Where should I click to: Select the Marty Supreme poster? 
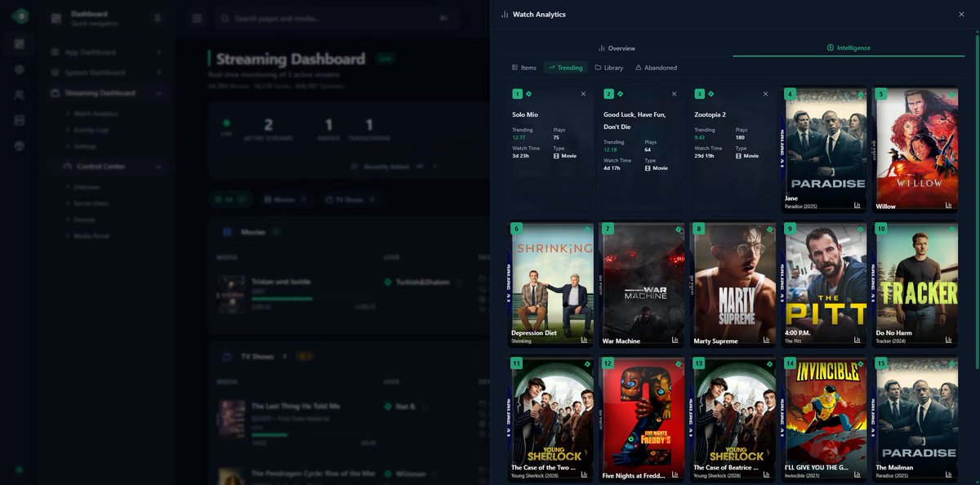click(x=733, y=285)
